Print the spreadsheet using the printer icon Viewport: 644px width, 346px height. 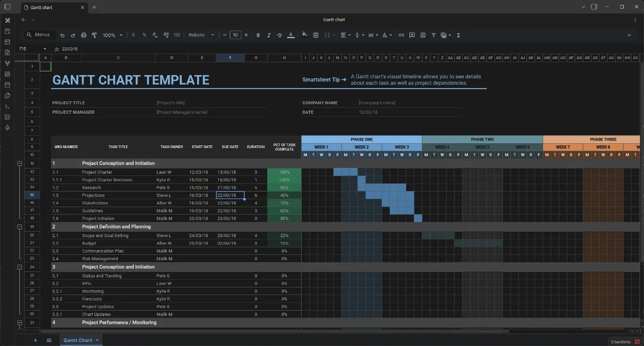point(84,35)
